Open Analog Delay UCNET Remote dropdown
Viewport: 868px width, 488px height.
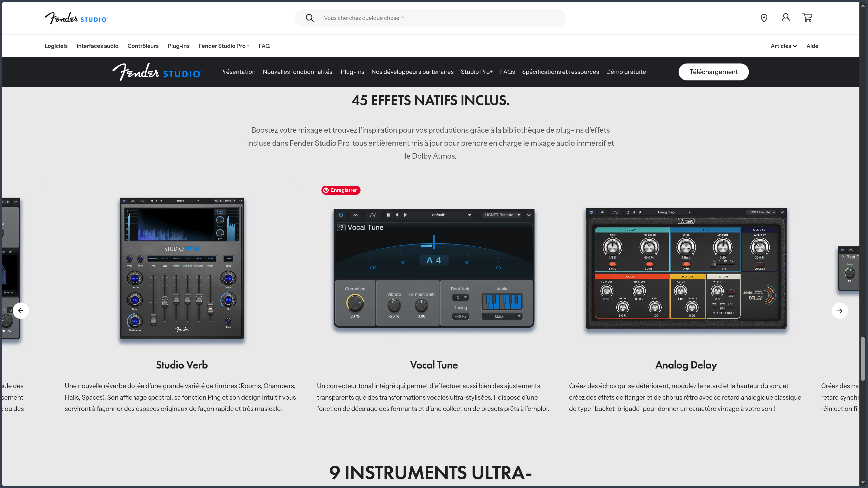point(762,212)
